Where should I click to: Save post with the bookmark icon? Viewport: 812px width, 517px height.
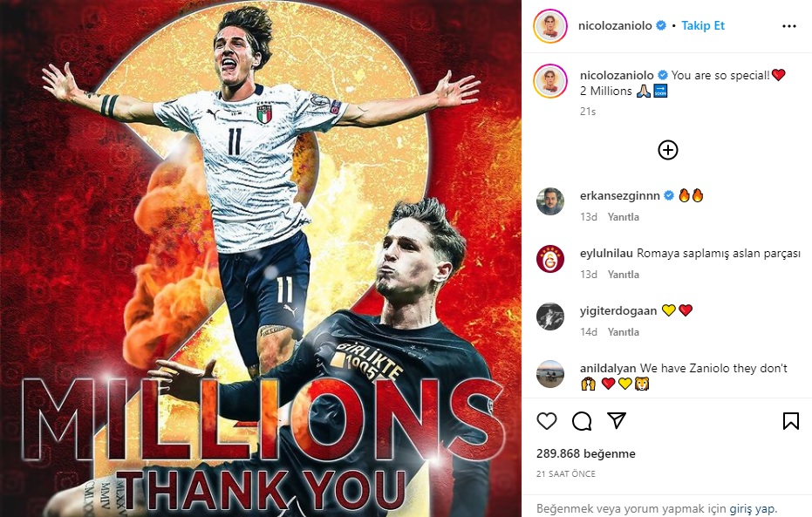790,421
